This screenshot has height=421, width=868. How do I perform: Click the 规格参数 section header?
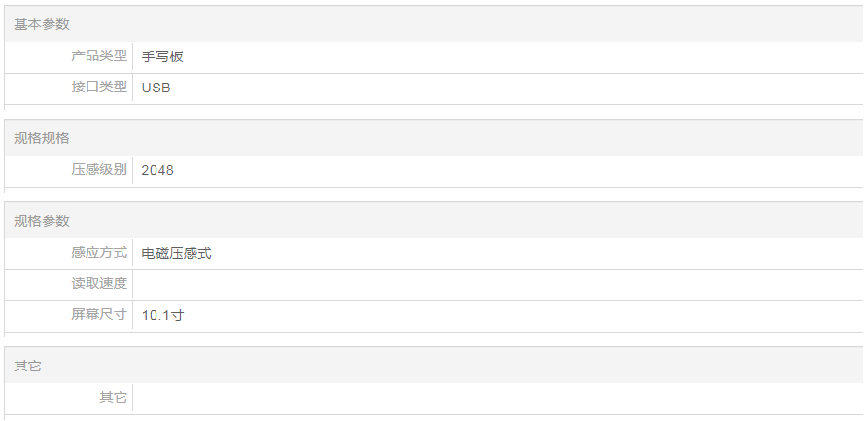click(42, 221)
